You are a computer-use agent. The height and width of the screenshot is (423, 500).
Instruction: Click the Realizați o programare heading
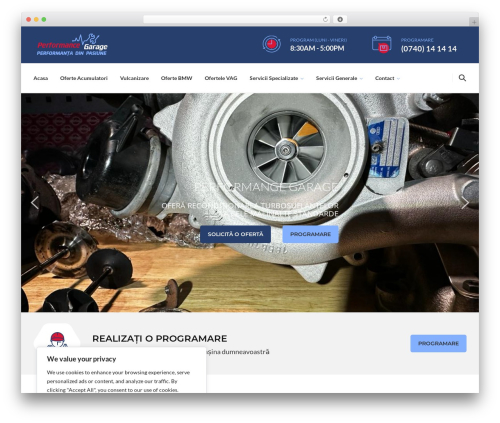point(160,339)
